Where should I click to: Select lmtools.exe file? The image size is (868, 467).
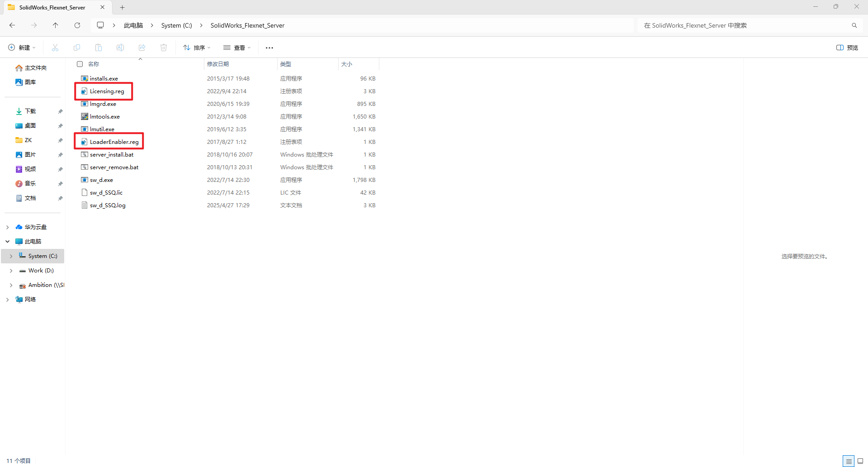[105, 117]
